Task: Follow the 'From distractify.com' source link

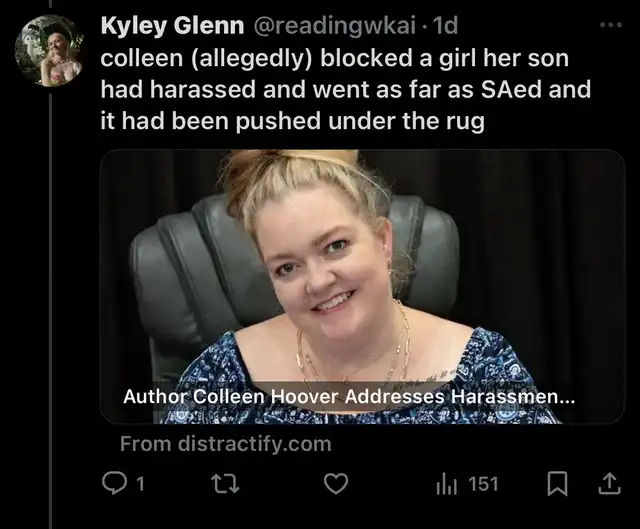Action: 226,444
